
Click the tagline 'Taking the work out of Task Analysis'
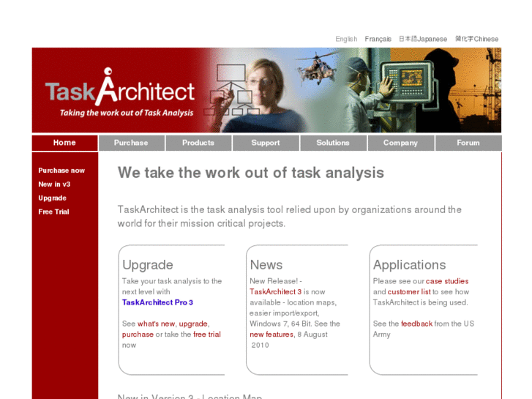coord(127,113)
